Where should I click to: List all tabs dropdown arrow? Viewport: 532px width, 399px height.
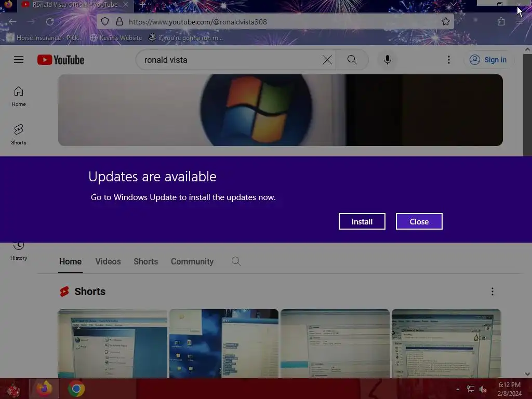tap(454, 4)
